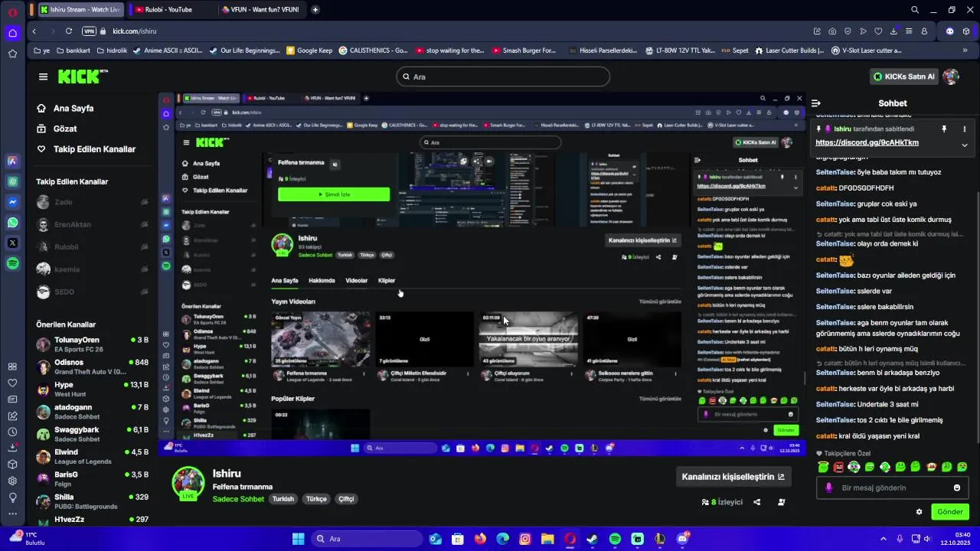Open Steam from the taskbar
The height and width of the screenshot is (551, 980).
[x=592, y=539]
